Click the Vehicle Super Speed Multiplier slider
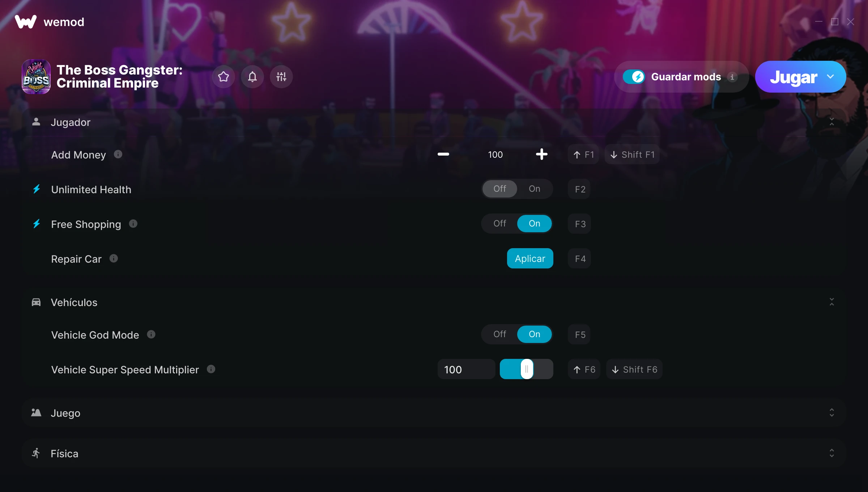This screenshot has height=492, width=868. point(527,369)
